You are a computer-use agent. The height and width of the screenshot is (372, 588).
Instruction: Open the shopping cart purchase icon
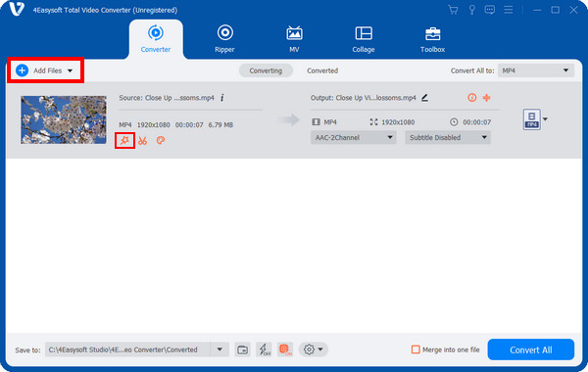(x=453, y=10)
